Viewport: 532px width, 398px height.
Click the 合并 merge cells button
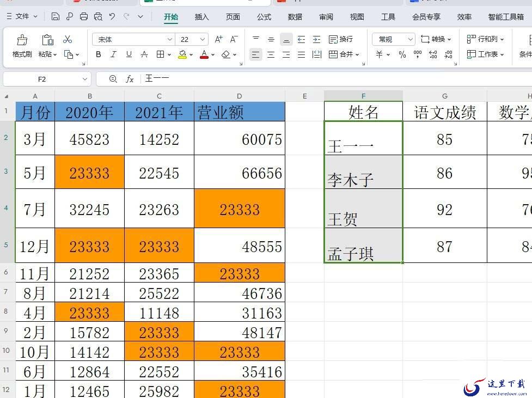pos(344,54)
